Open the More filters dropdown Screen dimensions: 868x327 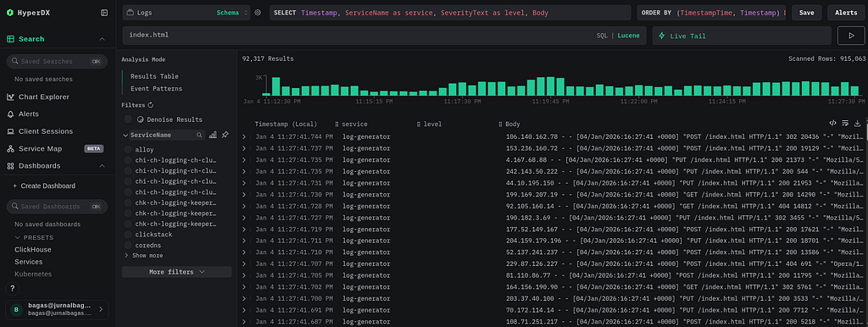176,272
